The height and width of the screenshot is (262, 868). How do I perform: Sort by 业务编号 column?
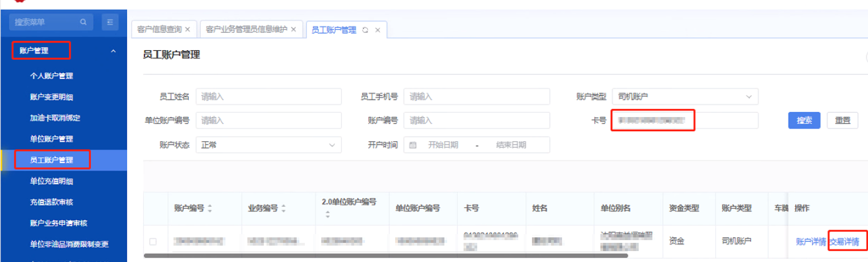tap(283, 208)
